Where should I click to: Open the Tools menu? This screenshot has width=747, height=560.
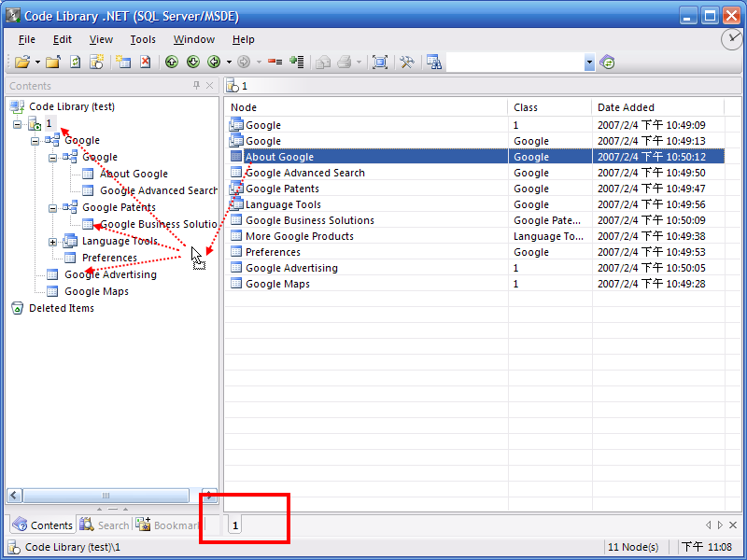tap(143, 39)
